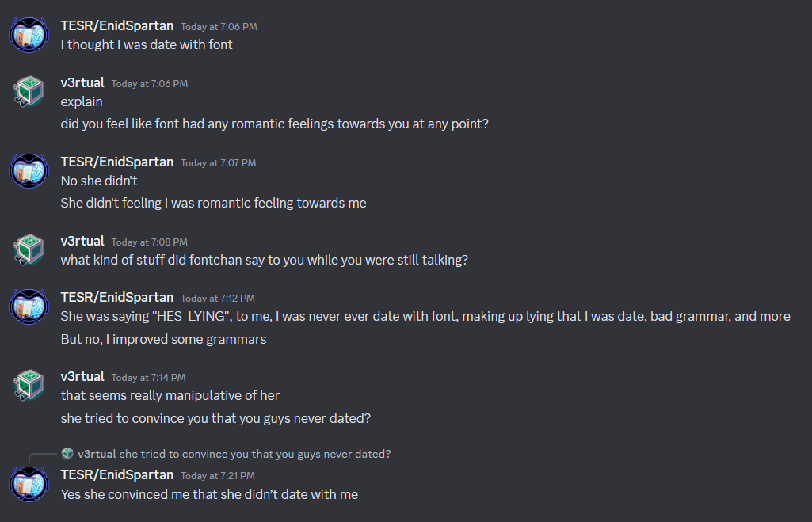This screenshot has height=522, width=812.
Task: Click the 'Today at 7:06 PM' timestamp beside v3rtual
Action: pos(150,84)
